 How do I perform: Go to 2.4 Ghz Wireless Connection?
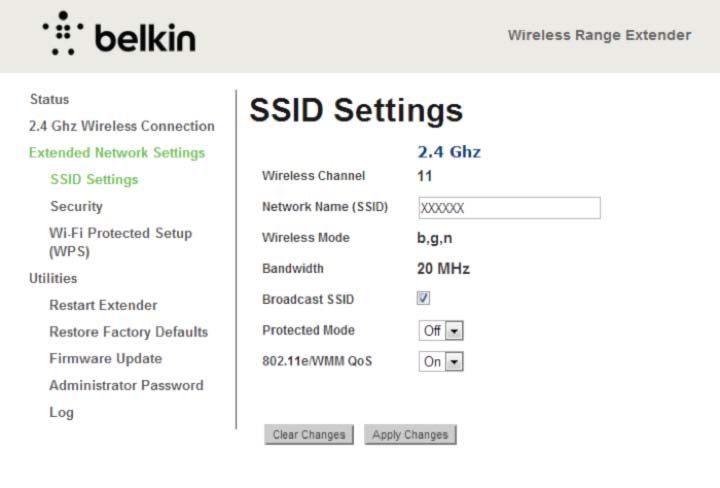click(x=122, y=126)
